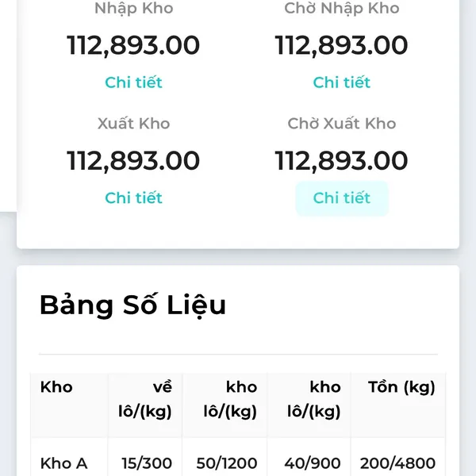Select column header above the 50/1200 cell
Viewport: 476px width, 476px height.
[x=230, y=399]
